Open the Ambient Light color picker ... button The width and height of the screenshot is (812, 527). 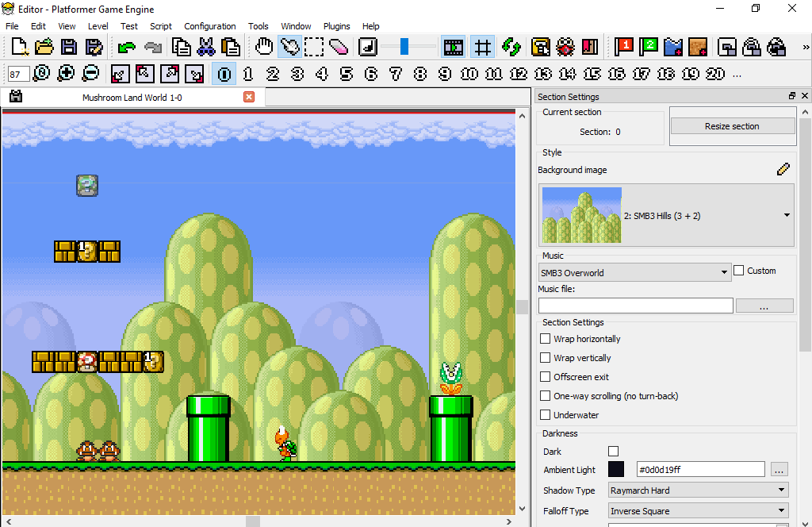(x=779, y=470)
